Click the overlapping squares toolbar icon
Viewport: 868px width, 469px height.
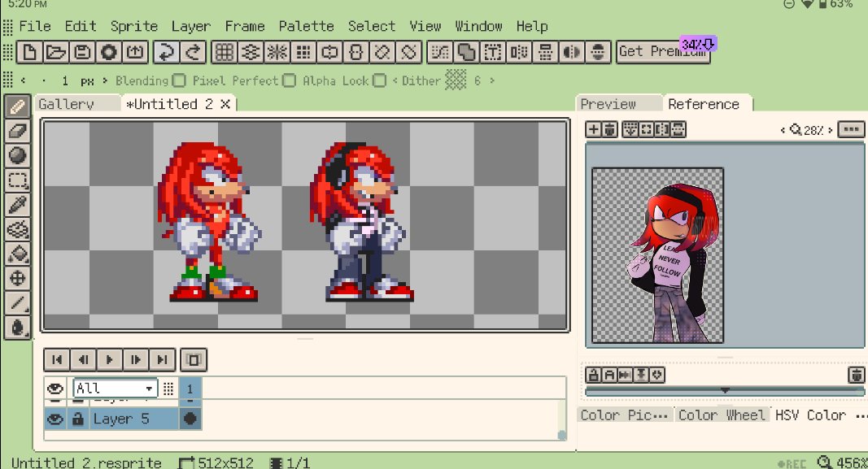pos(467,53)
